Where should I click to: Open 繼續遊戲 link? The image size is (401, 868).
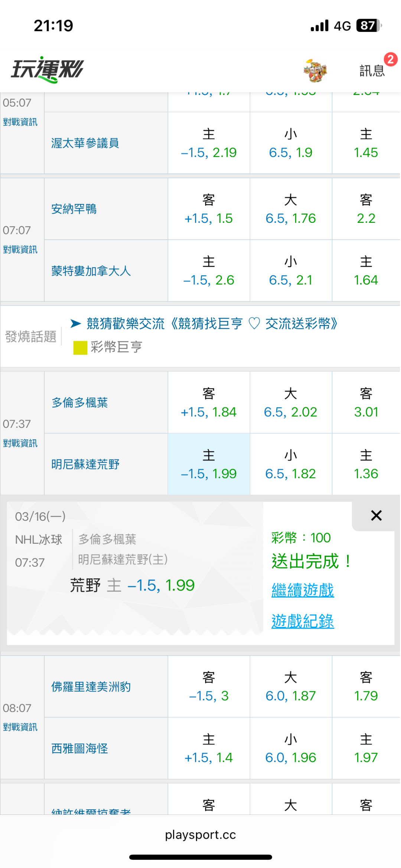(x=303, y=590)
